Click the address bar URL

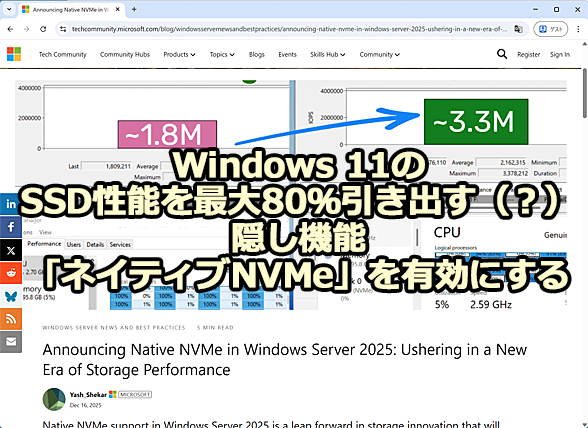(289, 29)
